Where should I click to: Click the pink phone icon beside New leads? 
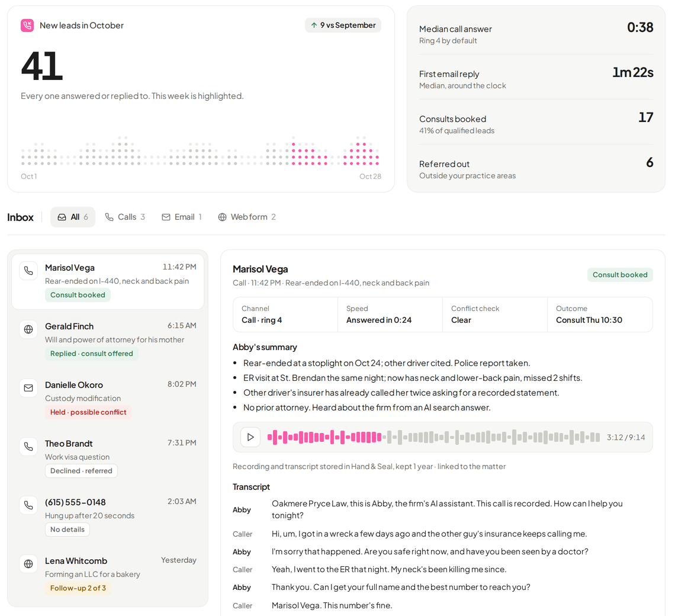27,25
